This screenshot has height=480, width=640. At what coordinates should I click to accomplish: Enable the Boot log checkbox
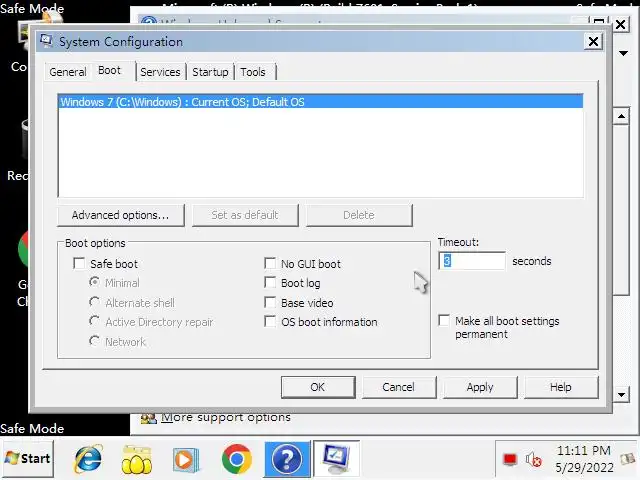270,282
